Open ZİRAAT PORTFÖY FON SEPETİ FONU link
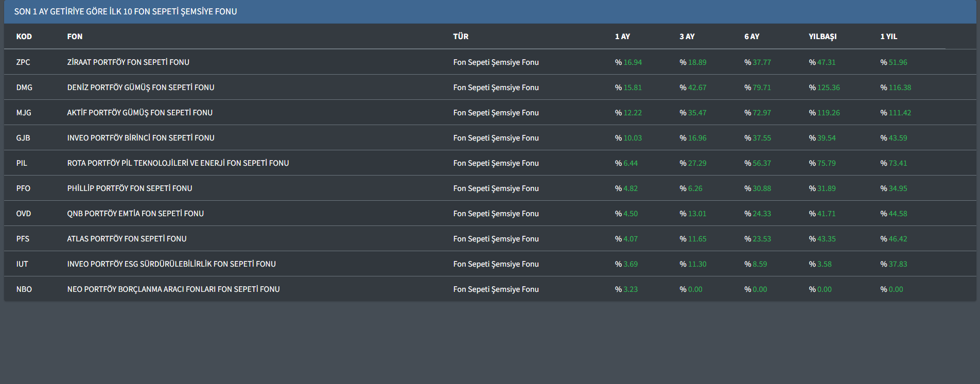The height and width of the screenshot is (384, 980). coord(128,62)
